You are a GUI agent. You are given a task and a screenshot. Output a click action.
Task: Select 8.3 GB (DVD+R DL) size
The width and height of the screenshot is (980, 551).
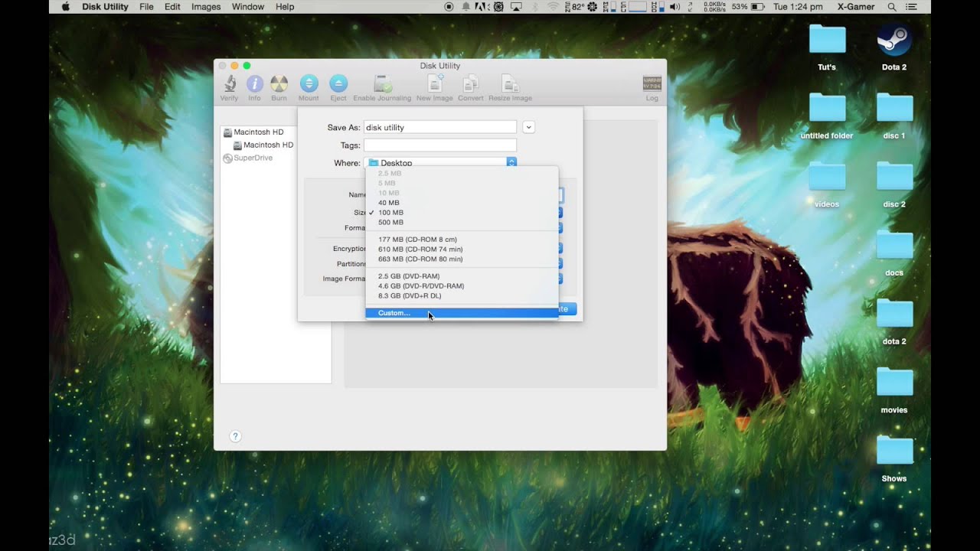tap(462, 296)
